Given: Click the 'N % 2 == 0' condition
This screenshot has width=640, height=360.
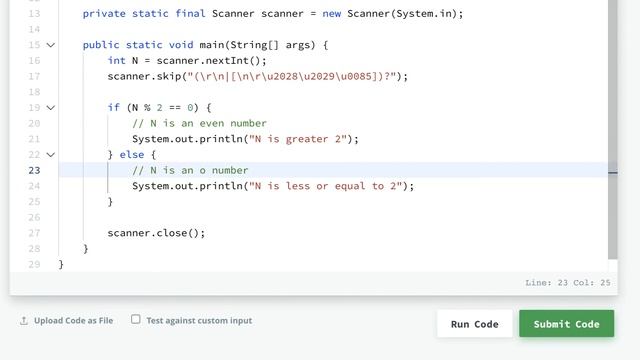Looking at the screenshot, I should tap(162, 108).
